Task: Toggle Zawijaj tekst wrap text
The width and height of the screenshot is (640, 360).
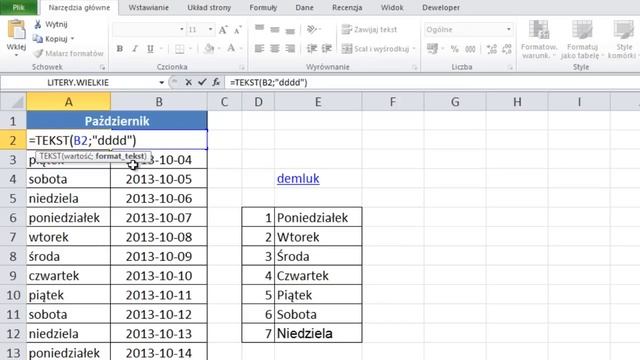Action: [369, 29]
